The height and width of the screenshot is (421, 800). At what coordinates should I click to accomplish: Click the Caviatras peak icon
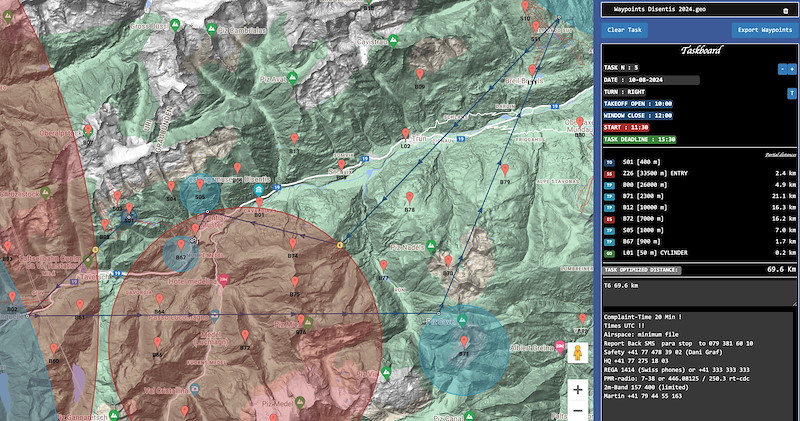pos(393,41)
